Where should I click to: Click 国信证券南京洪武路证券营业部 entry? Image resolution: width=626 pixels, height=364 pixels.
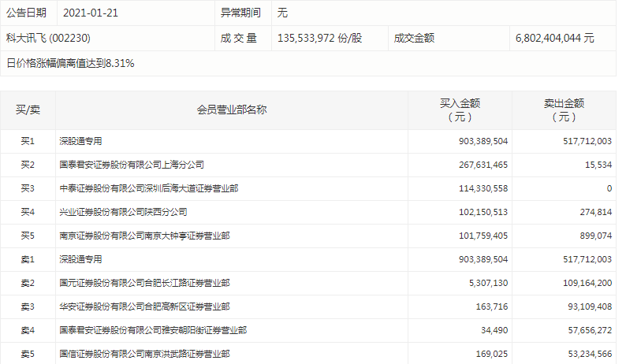coord(145,354)
